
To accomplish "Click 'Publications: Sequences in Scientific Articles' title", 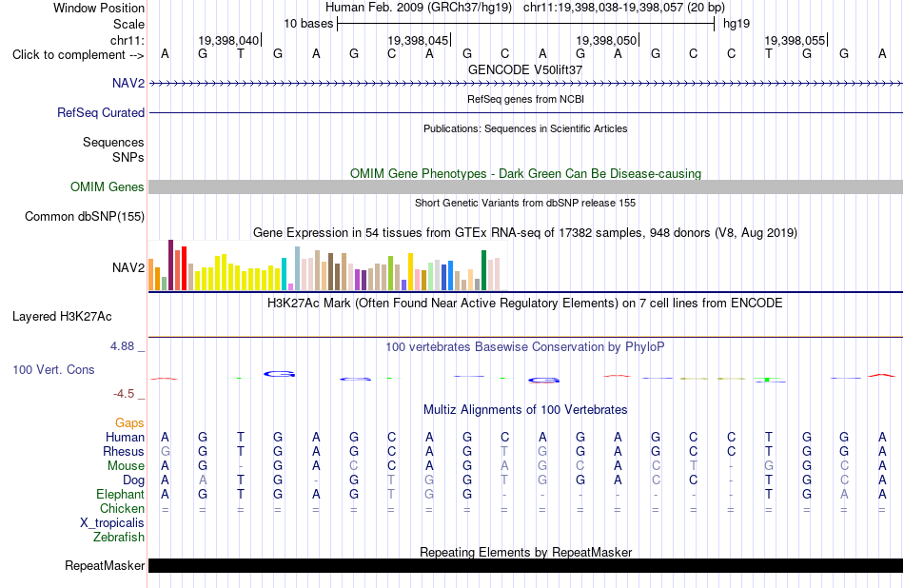I will (x=525, y=128).
